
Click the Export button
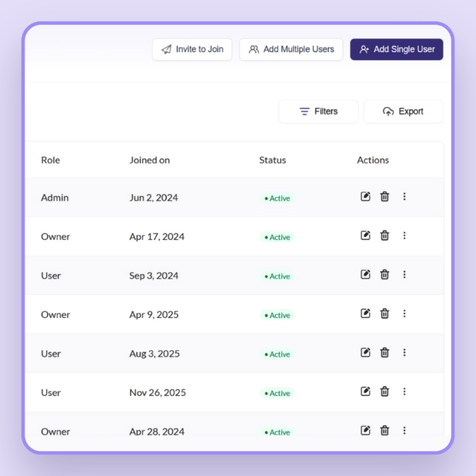[x=403, y=111]
